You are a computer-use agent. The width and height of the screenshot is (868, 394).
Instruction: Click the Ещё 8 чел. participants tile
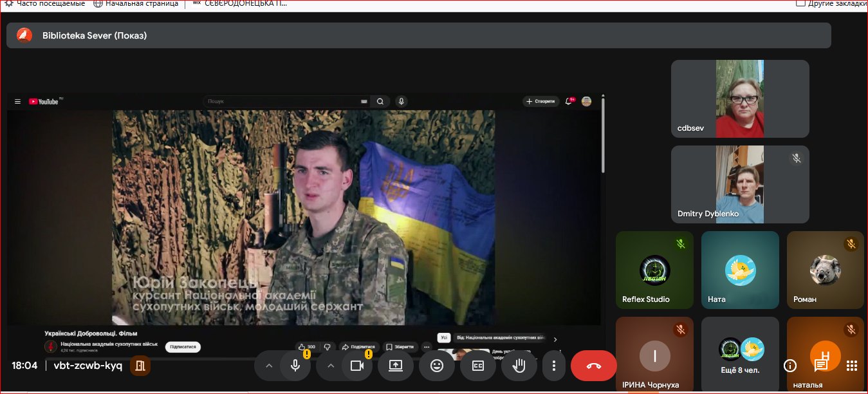[x=740, y=354]
